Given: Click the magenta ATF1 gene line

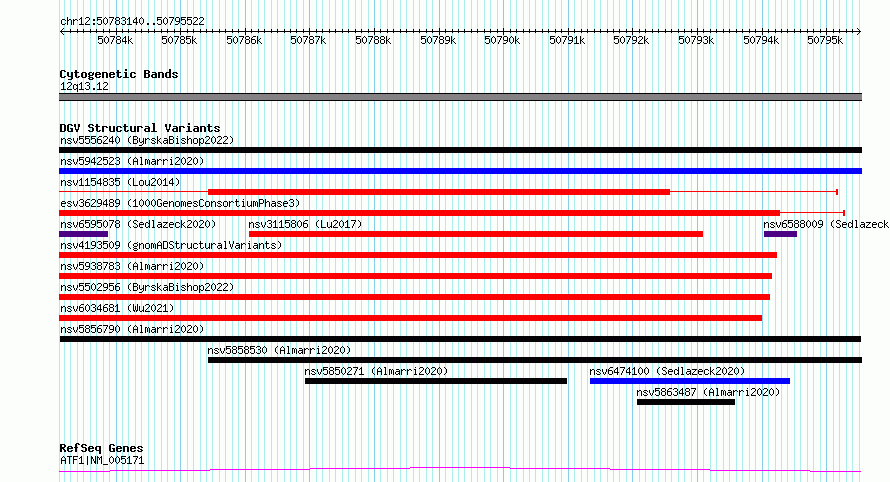Looking at the screenshot, I should pyautogui.click(x=460, y=470).
